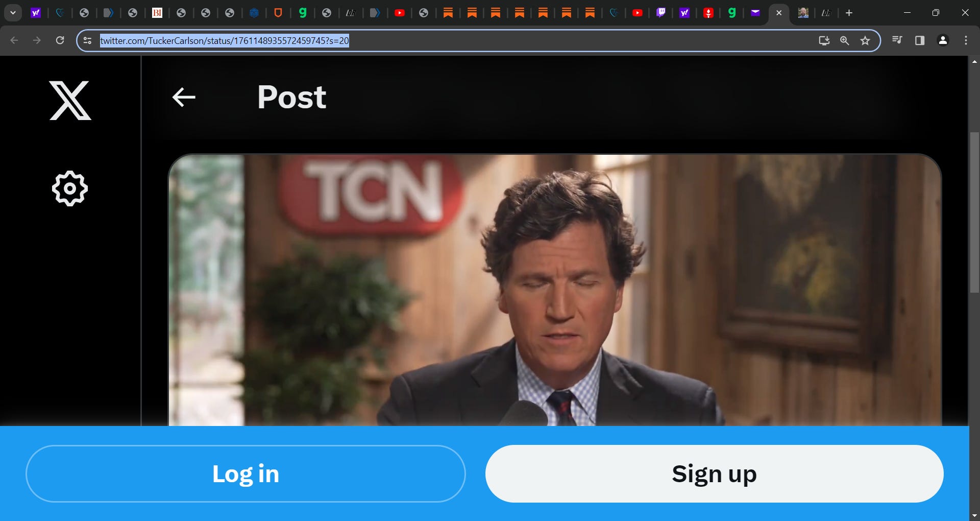980x521 pixels.
Task: Toggle the browser side panel
Action: [920, 40]
